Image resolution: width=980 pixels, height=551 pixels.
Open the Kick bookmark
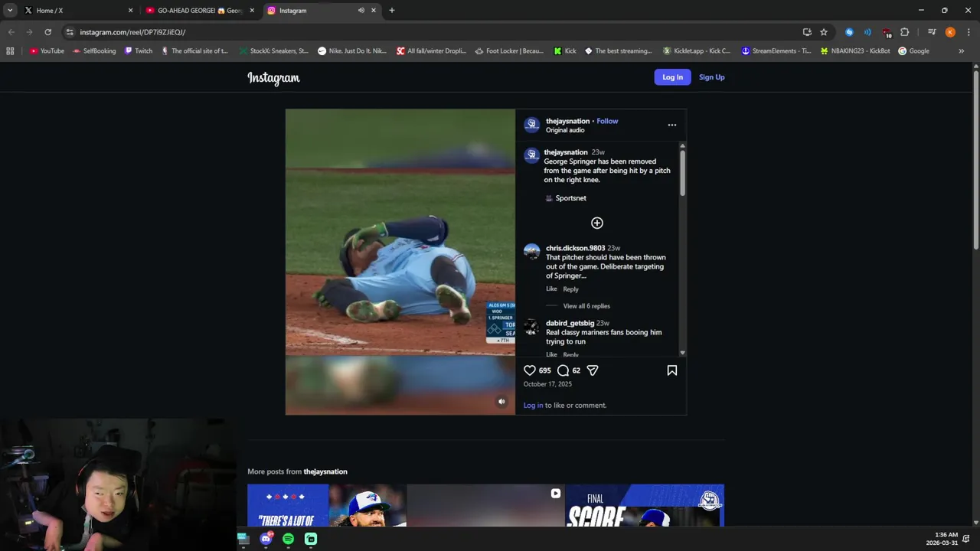pos(565,51)
